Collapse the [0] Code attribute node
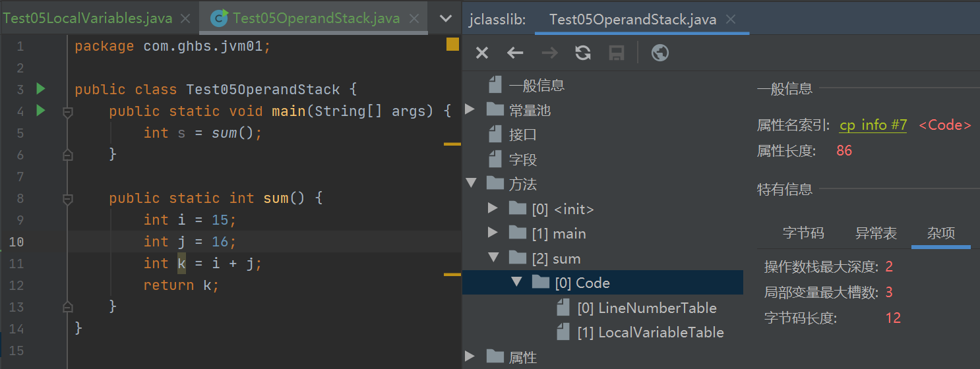This screenshot has width=980, height=369. click(516, 282)
